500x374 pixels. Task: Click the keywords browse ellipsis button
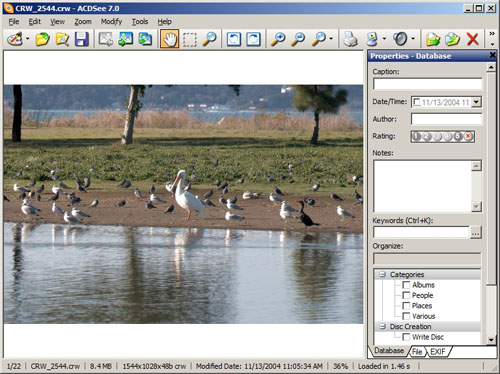click(476, 233)
